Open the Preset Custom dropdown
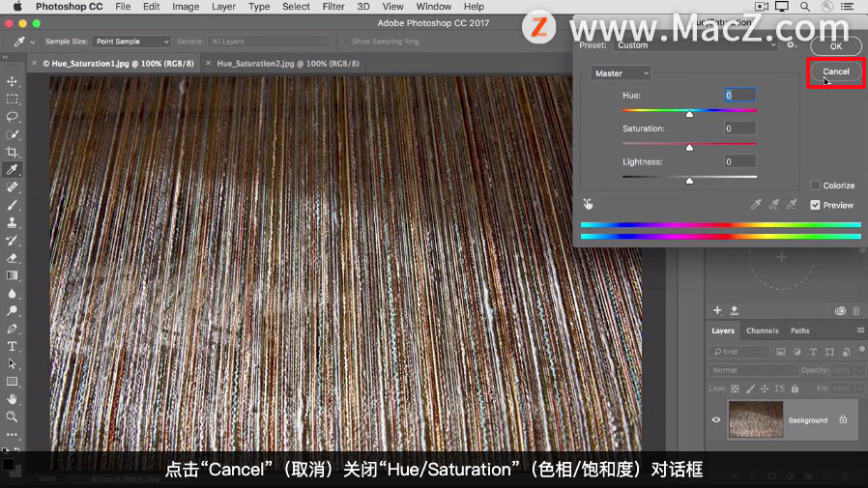Image resolution: width=868 pixels, height=488 pixels. [x=695, y=45]
